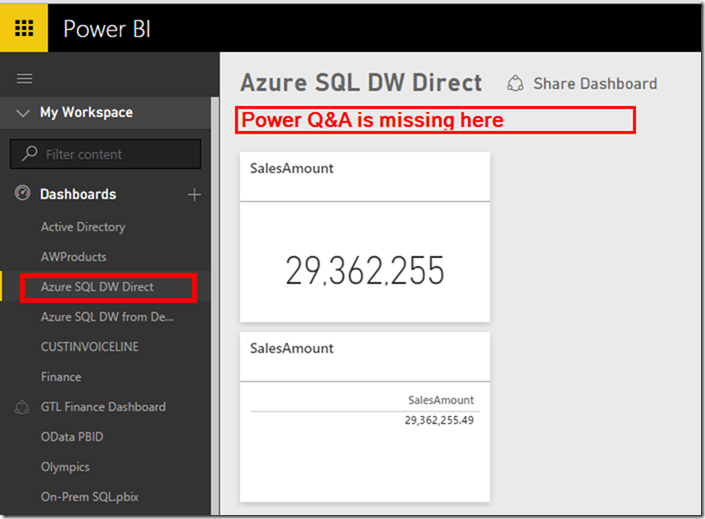Screen dimensions: 705x519
Task: Collapse the My Workspace chevron
Action: tap(22, 112)
